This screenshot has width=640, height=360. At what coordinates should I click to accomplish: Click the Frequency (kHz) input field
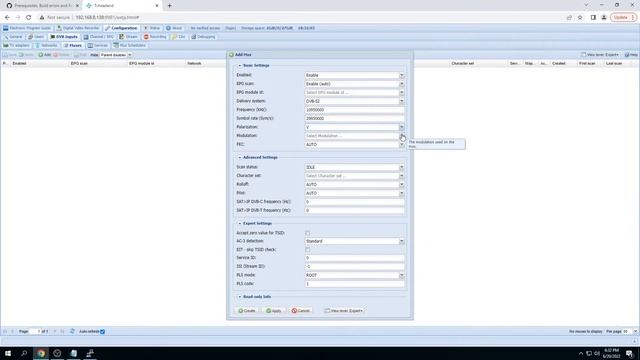pyautogui.click(x=354, y=110)
